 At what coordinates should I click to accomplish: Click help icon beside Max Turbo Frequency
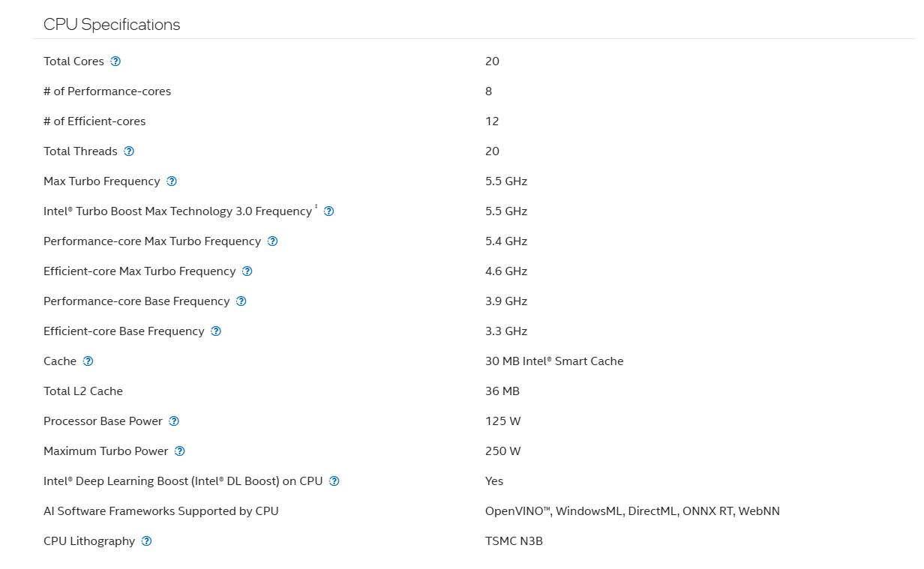pos(172,181)
